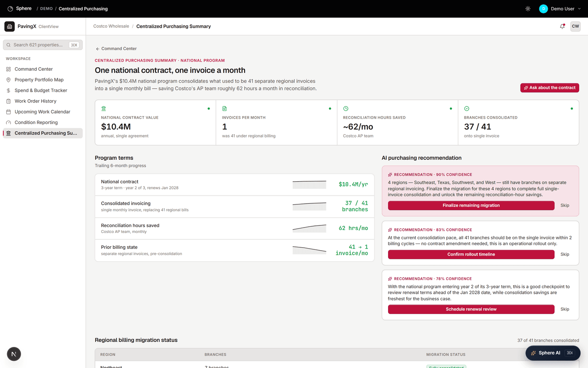Open notifications bell icon
588x368 pixels.
(x=562, y=26)
